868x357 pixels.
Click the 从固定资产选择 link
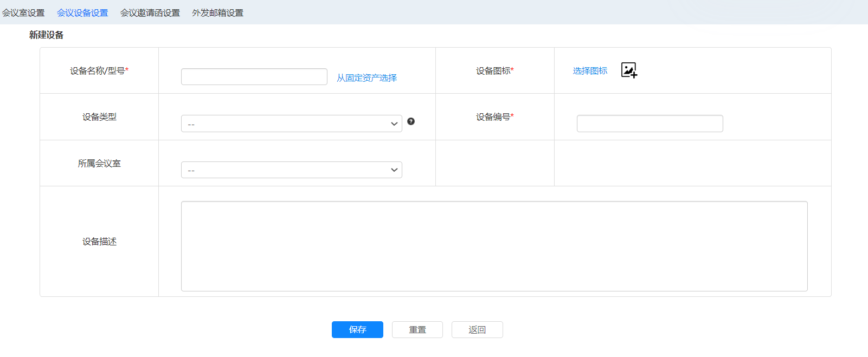367,77
